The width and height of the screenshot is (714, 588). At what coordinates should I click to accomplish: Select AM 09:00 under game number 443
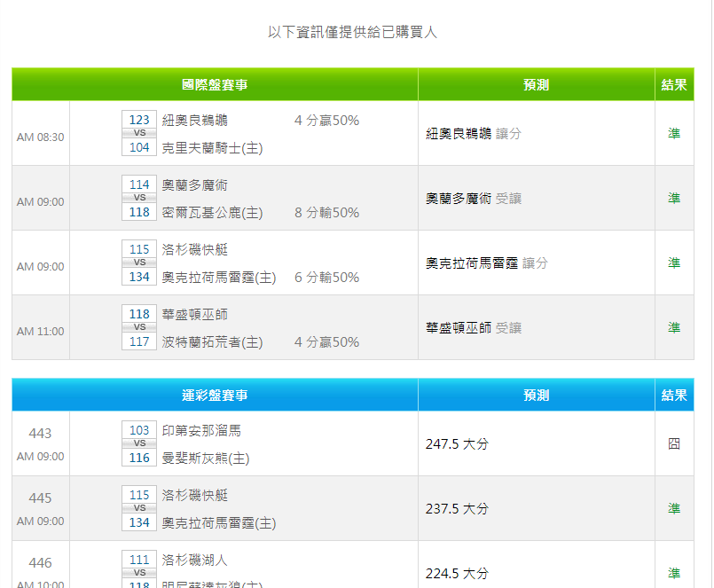[41, 457]
